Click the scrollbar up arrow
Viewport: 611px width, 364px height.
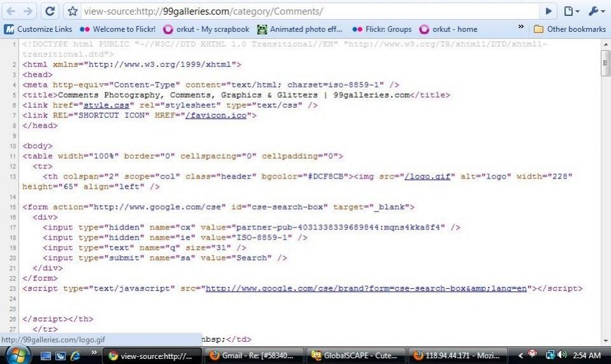[605, 45]
